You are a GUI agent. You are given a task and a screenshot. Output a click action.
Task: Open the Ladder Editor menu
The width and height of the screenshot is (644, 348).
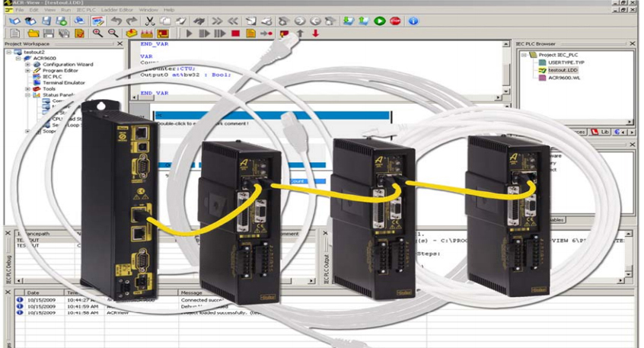tap(117, 9)
